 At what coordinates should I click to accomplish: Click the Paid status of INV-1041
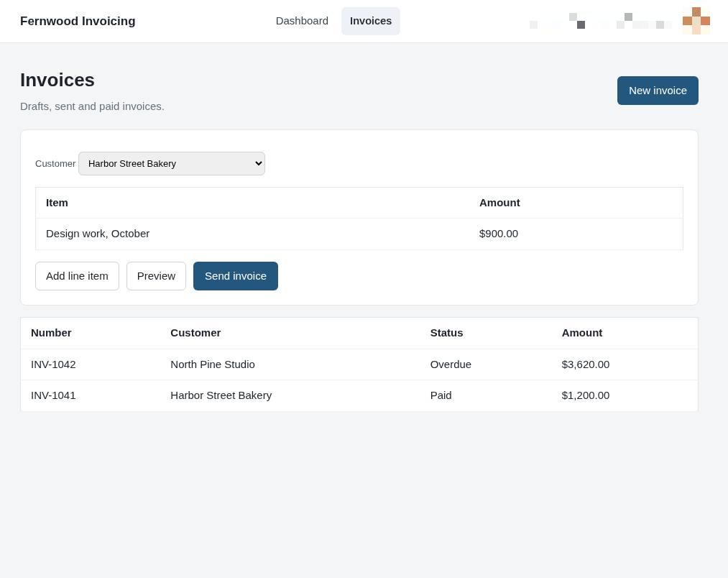441,396
